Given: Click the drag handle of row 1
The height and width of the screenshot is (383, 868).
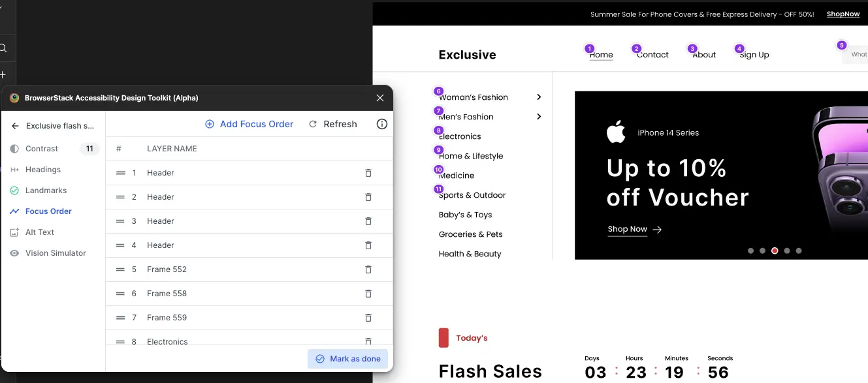Looking at the screenshot, I should coord(120,173).
